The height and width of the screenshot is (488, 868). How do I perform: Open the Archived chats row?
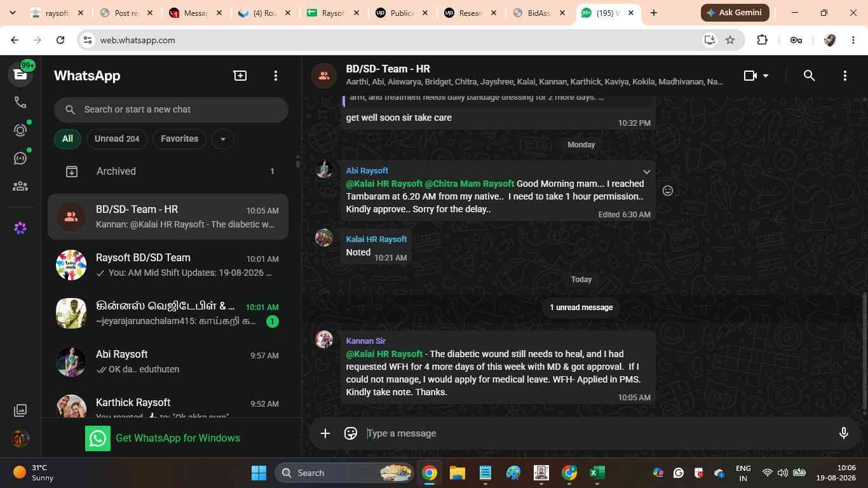coord(168,172)
